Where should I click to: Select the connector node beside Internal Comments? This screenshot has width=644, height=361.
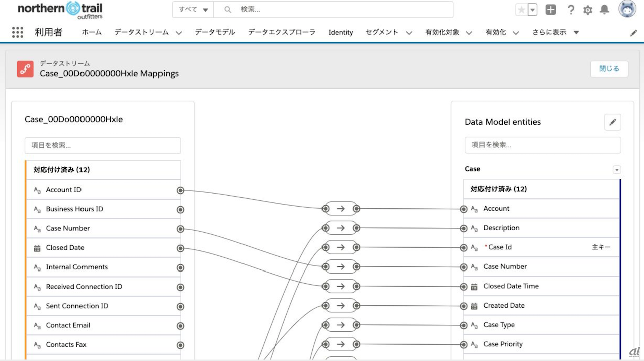pyautogui.click(x=180, y=267)
